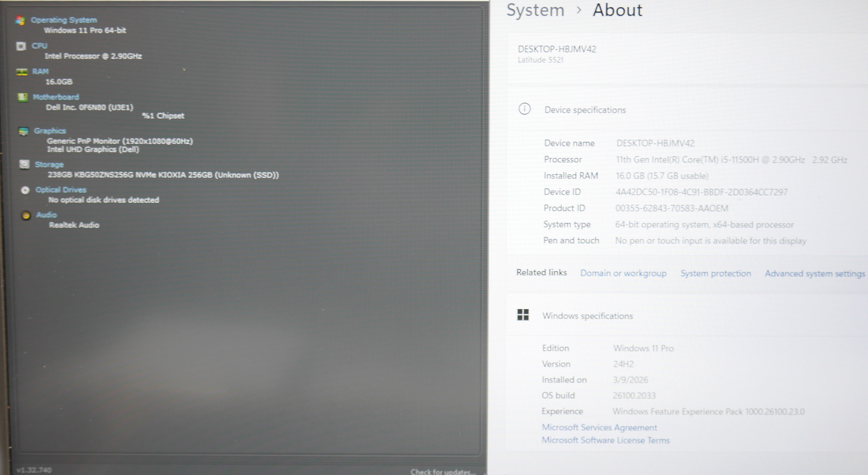The height and width of the screenshot is (475, 868).
Task: Click Speccy version v1.32.740 label
Action: tap(34, 470)
